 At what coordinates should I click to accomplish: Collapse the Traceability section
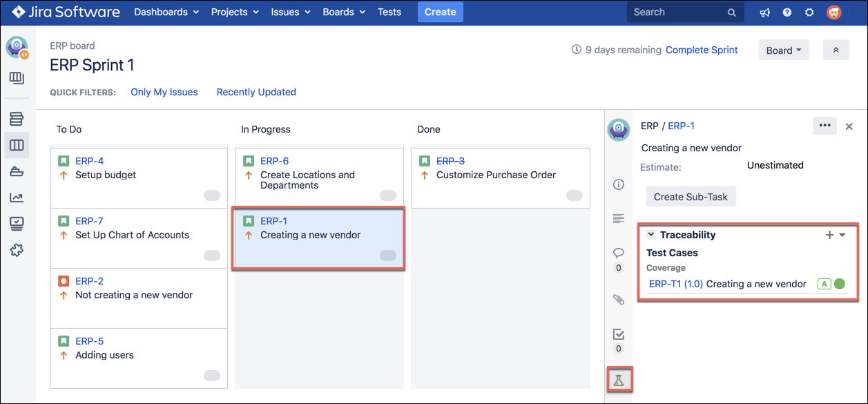click(x=650, y=235)
